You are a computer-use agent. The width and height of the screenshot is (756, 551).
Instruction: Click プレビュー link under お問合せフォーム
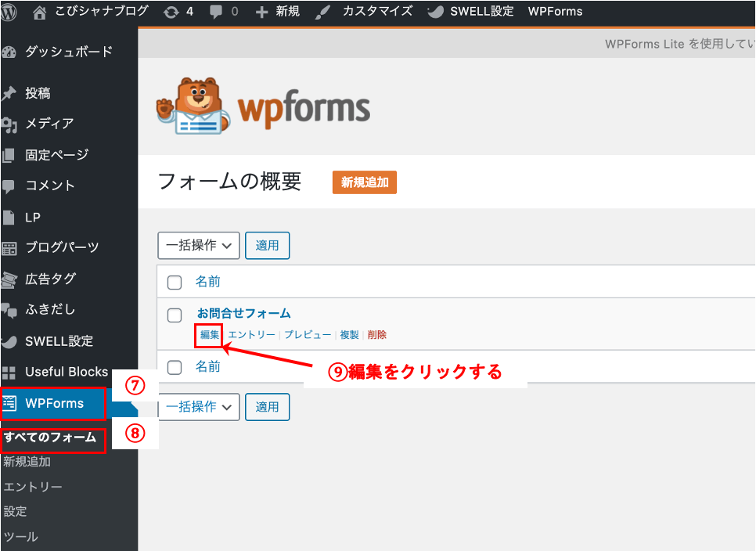(x=308, y=335)
